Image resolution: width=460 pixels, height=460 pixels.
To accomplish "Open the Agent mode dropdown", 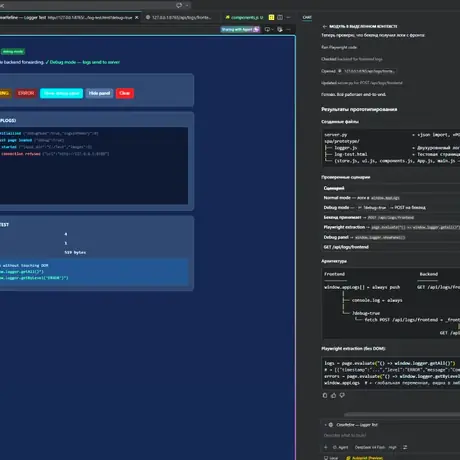I will click(340, 447).
